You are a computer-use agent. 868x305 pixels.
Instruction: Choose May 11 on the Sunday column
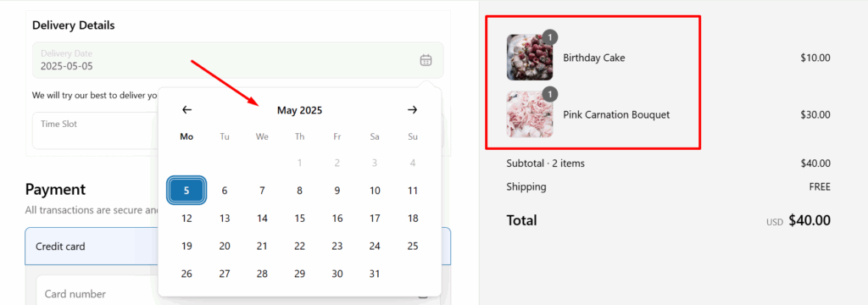point(413,191)
